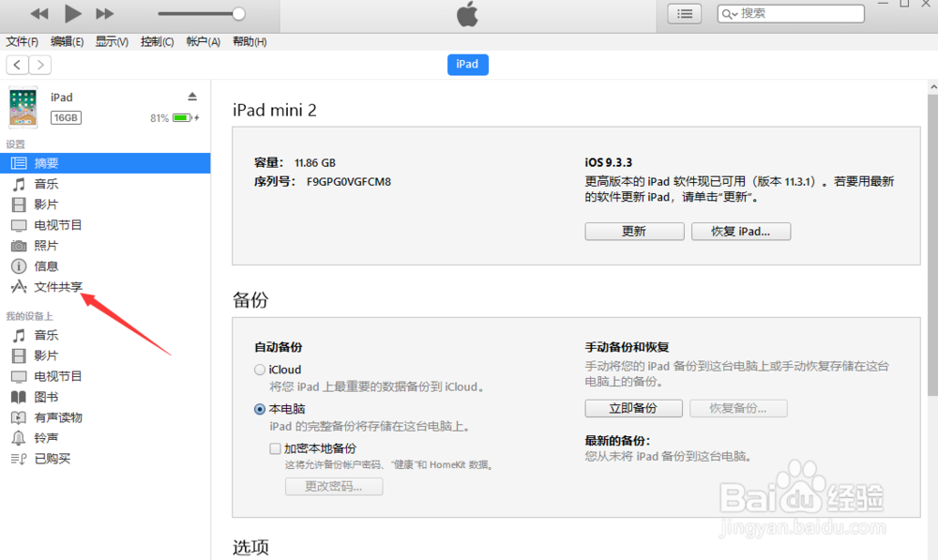The height and width of the screenshot is (560, 938).
Task: Open the 有声读物 audiobooks icon
Action: tap(19, 417)
